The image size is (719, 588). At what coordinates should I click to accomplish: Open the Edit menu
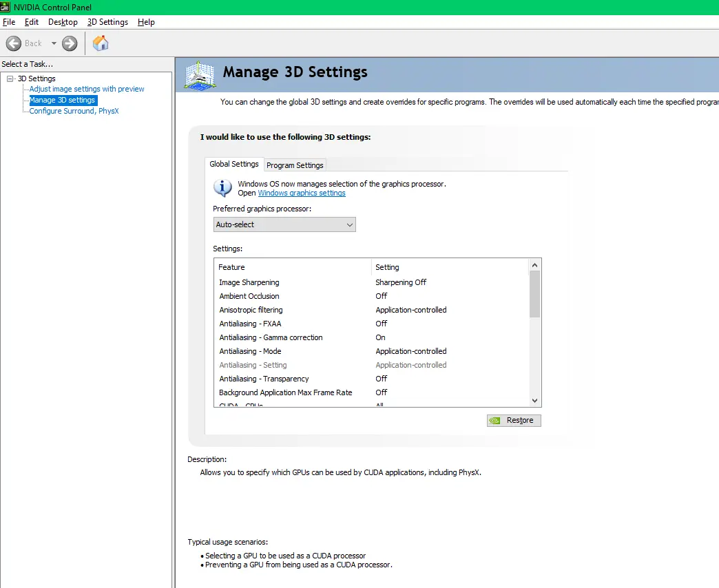click(x=31, y=22)
